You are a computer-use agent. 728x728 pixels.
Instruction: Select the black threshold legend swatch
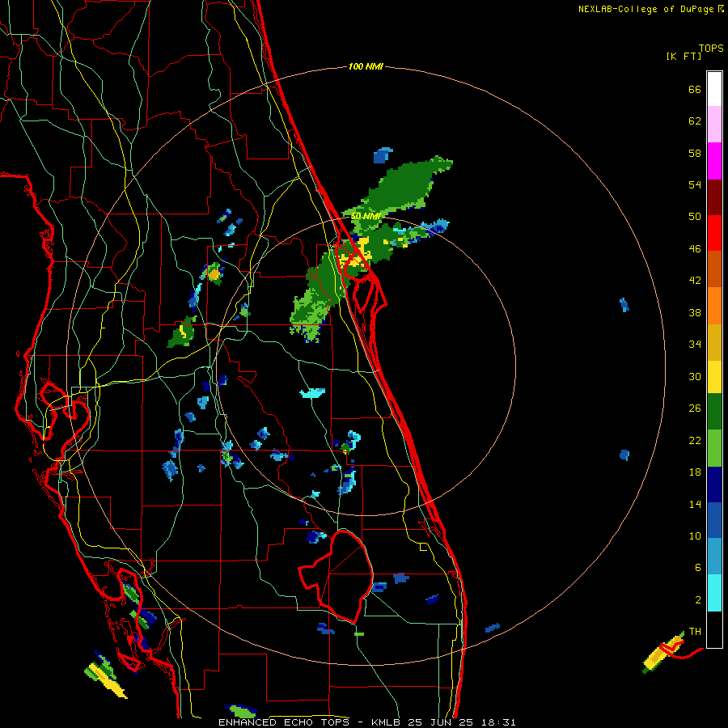click(x=714, y=629)
